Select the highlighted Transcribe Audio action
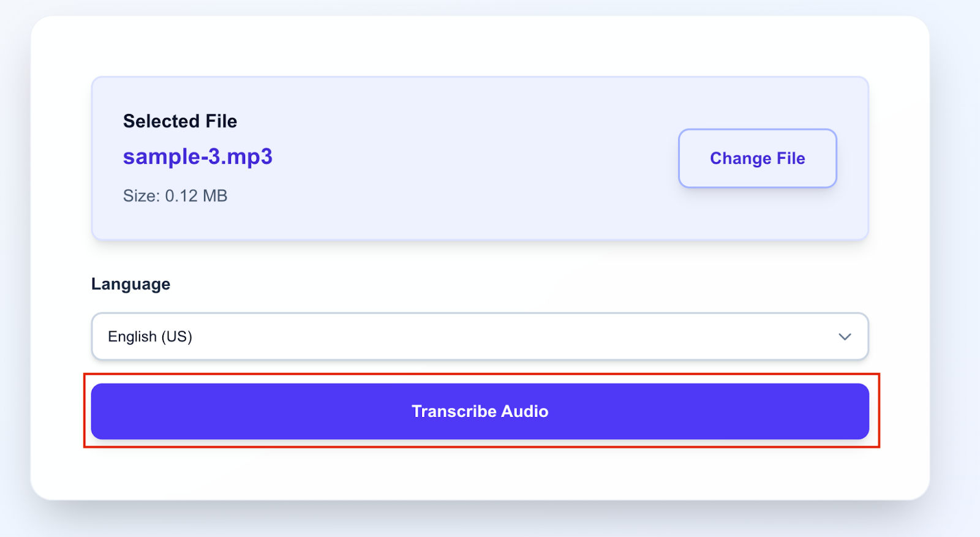Image resolution: width=980 pixels, height=537 pixels. tap(480, 411)
